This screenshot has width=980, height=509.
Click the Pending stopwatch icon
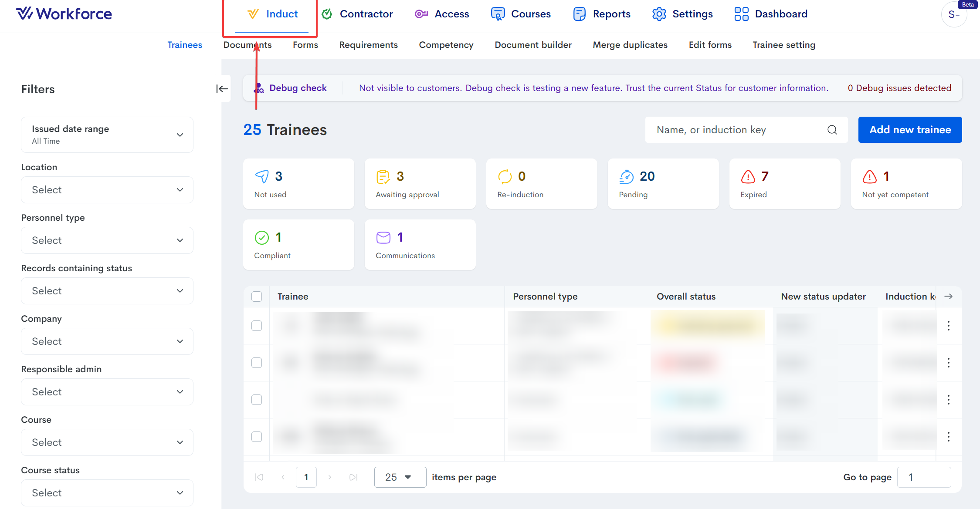(x=626, y=176)
